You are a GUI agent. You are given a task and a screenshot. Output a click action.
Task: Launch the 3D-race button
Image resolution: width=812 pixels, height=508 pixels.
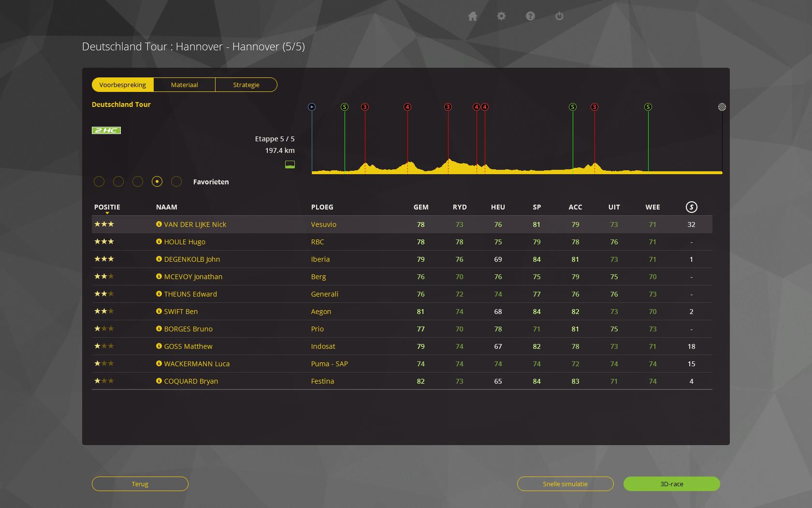pyautogui.click(x=672, y=484)
